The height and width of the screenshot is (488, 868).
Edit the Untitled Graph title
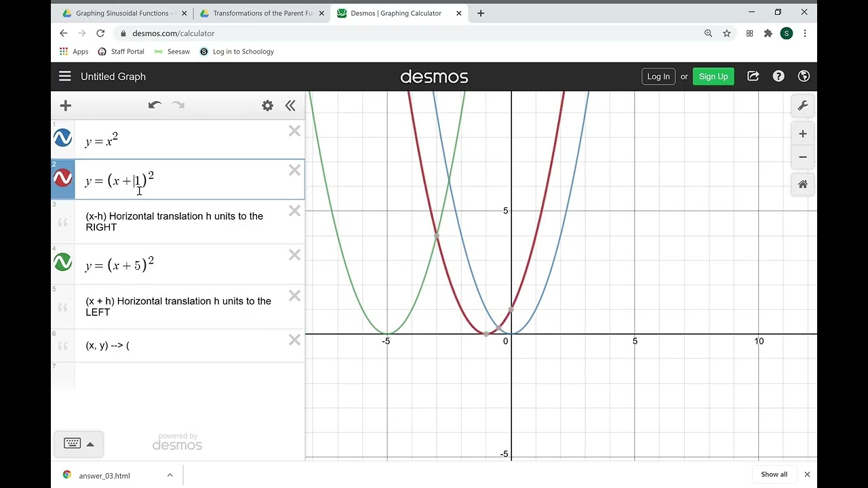[x=113, y=77]
